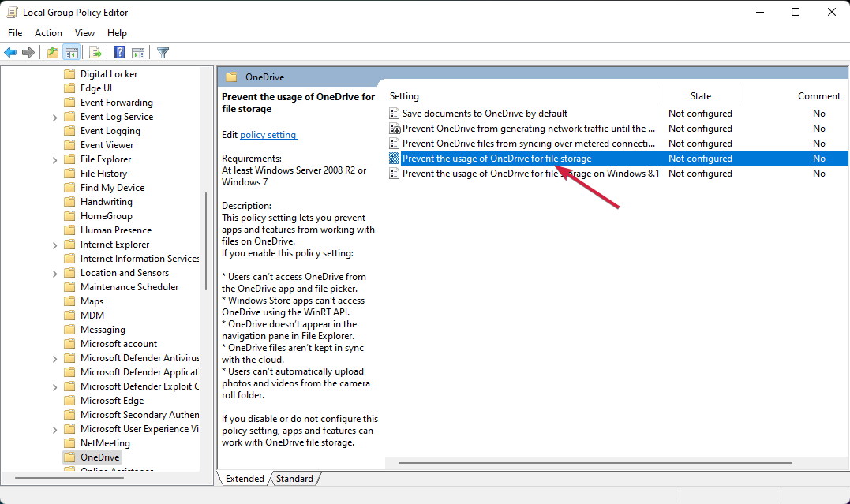
Task: Select the File History tree item
Action: point(103,174)
